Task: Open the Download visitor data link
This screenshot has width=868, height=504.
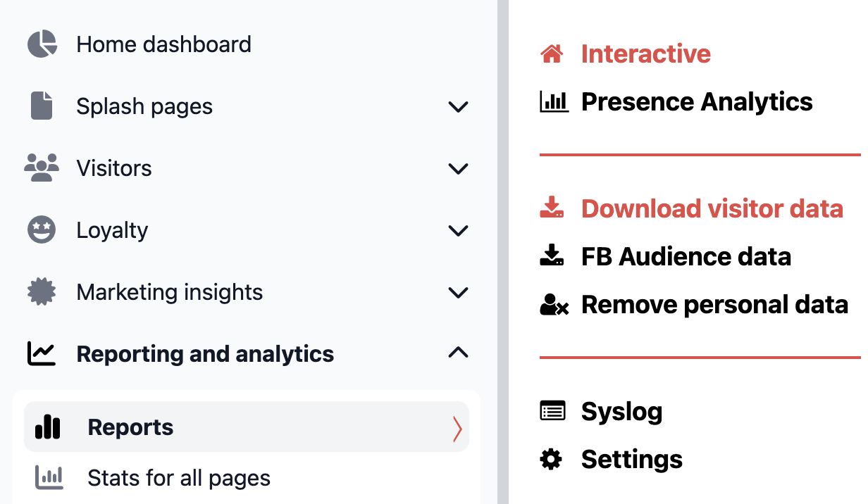Action: [712, 208]
